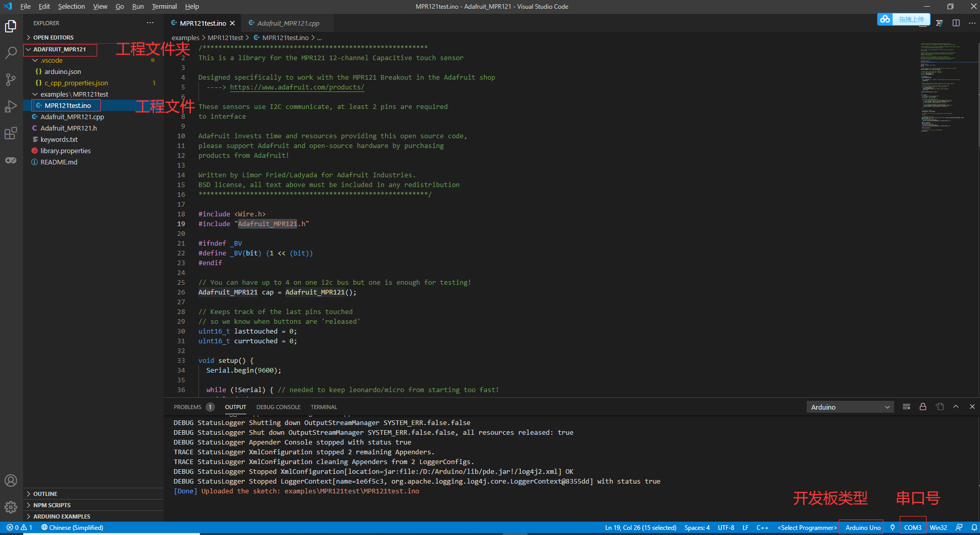
Task: Open the adafruit.com products link
Action: point(297,87)
